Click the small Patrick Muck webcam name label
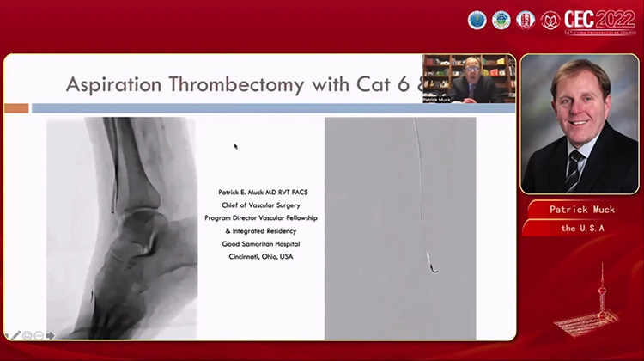644x361 pixels. pyautogui.click(x=437, y=100)
